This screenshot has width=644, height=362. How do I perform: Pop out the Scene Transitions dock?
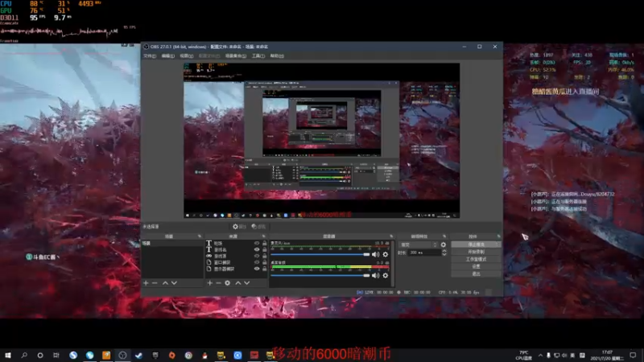[x=444, y=237]
